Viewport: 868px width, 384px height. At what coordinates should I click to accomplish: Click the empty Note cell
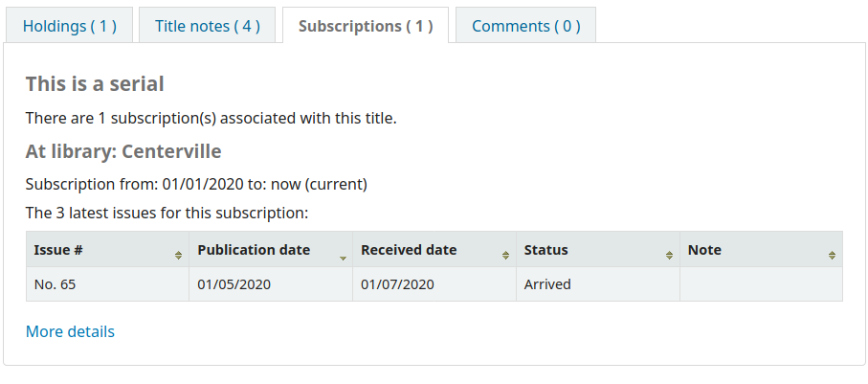pos(761,284)
